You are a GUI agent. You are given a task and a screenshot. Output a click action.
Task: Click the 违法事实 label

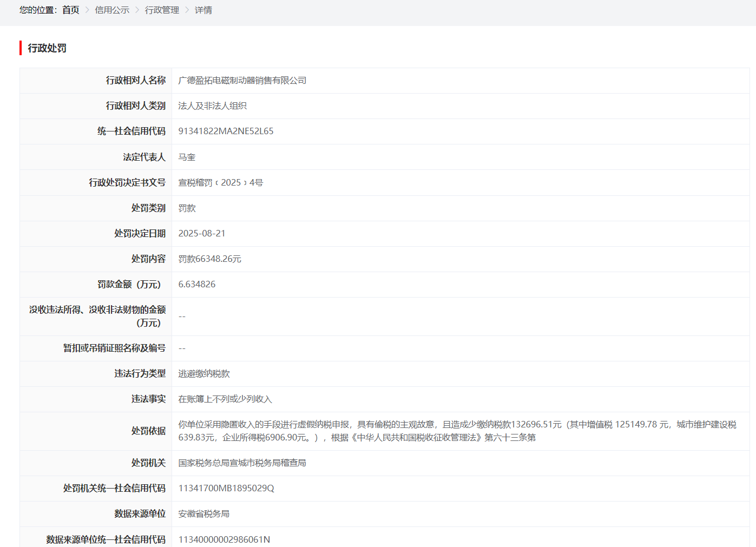point(149,399)
